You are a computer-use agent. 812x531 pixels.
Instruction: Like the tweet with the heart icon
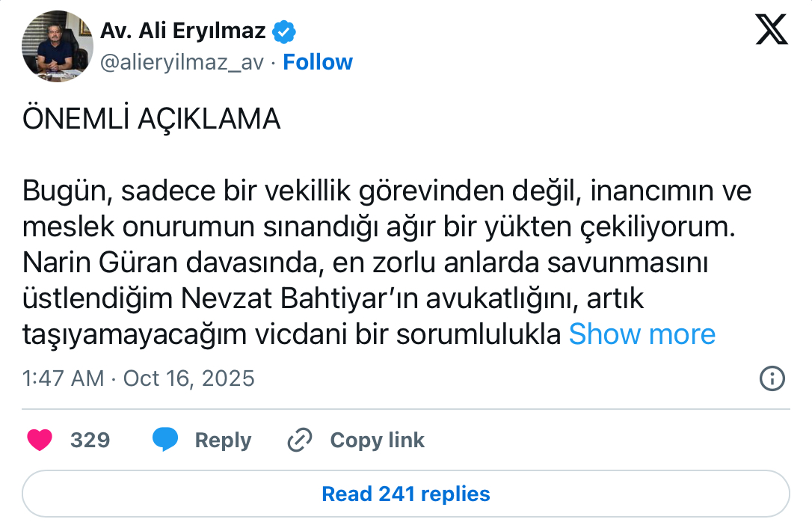point(40,440)
